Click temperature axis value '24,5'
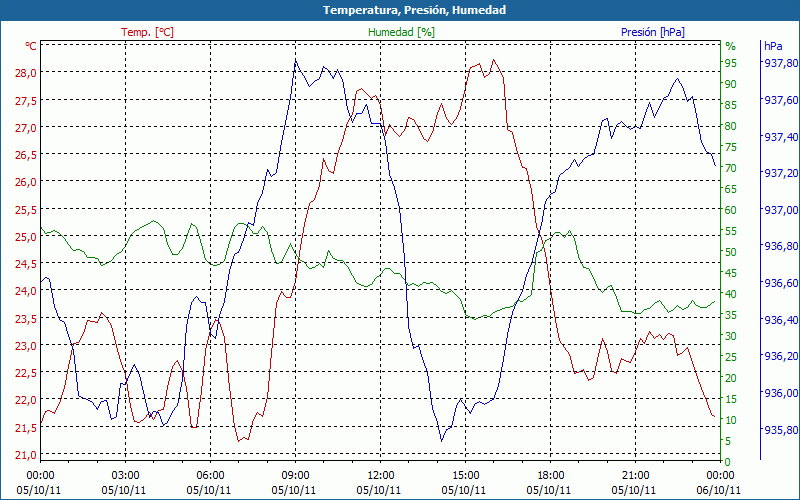800x500 pixels. click(x=26, y=264)
